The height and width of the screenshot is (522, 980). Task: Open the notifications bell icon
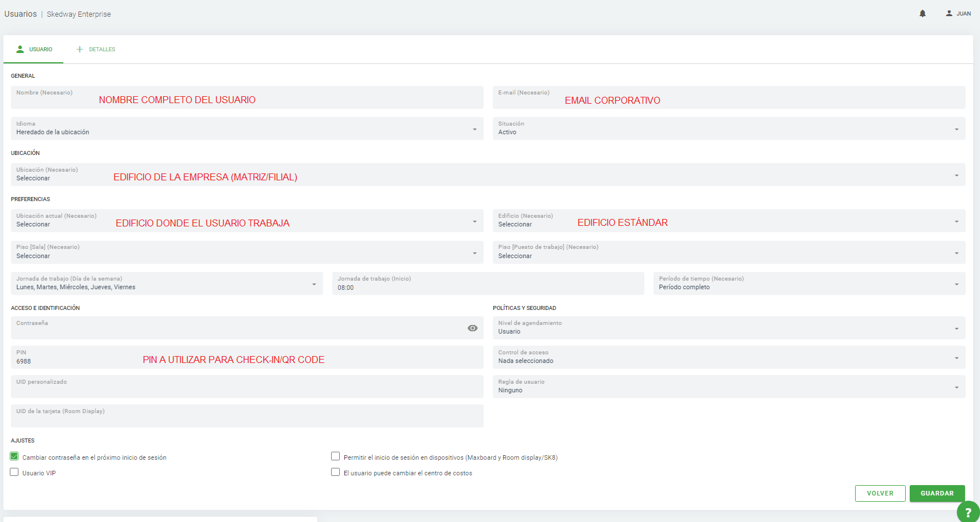click(x=922, y=14)
